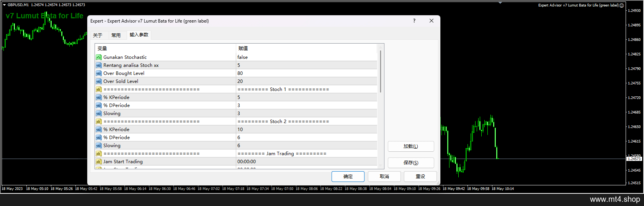The width and height of the screenshot is (644, 206).
Task: Select the Over Bought Level variable name
Action: pyautogui.click(x=124, y=73)
